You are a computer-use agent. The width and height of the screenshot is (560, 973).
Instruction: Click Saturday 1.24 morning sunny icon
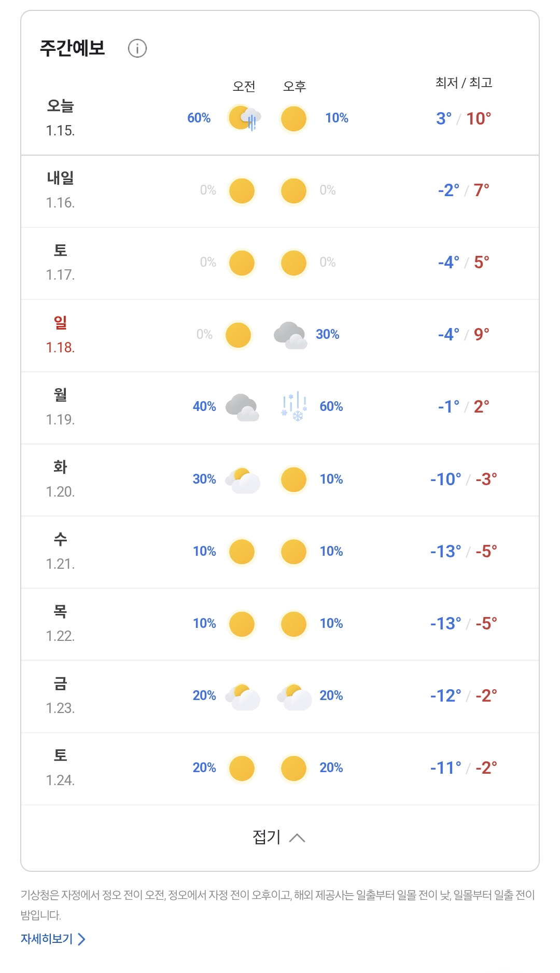click(242, 768)
